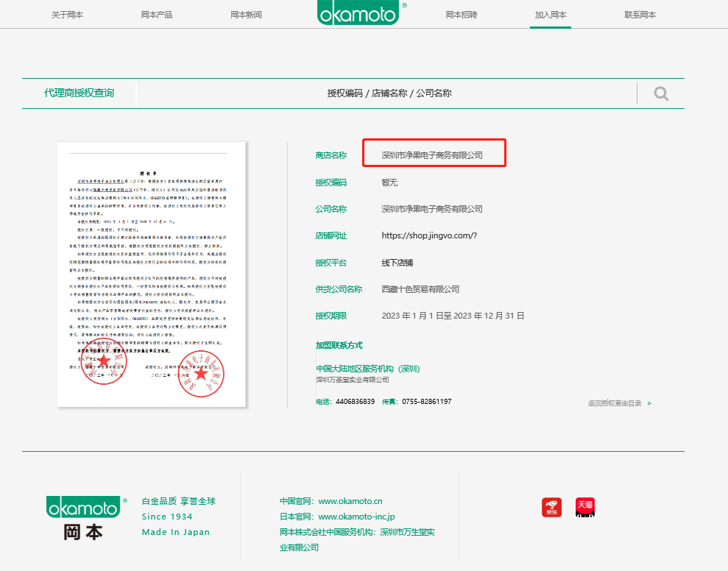The image size is (728, 571).
Task: Select 冈本招聘 in the navigation
Action: point(462,15)
